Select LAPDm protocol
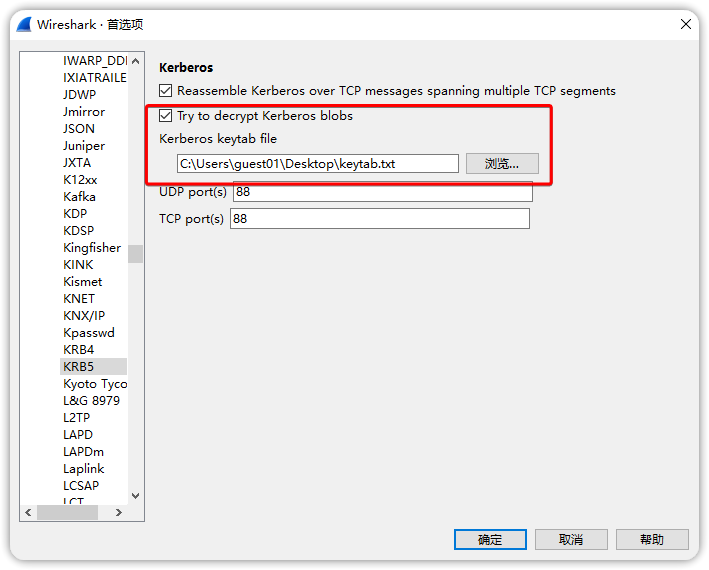This screenshot has width=709, height=570. [84, 452]
